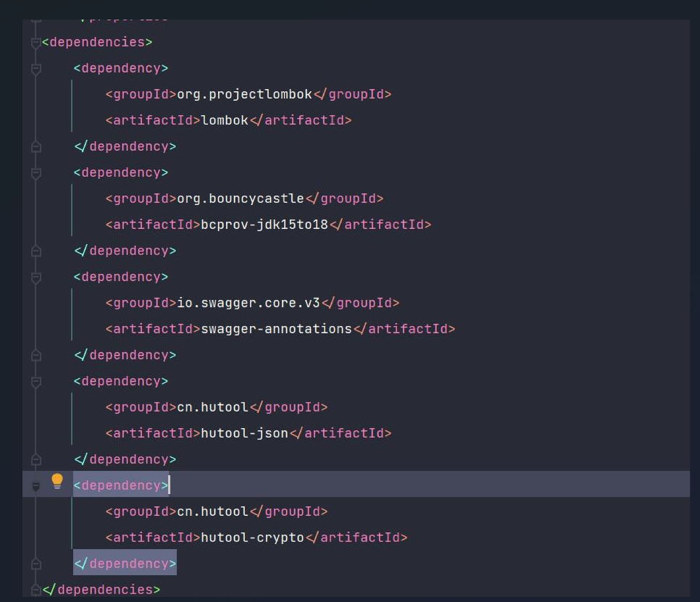Screen dimensions: 700x602
Task: Click </dependency> tag text below lombok artifactId line
Action: (125, 146)
